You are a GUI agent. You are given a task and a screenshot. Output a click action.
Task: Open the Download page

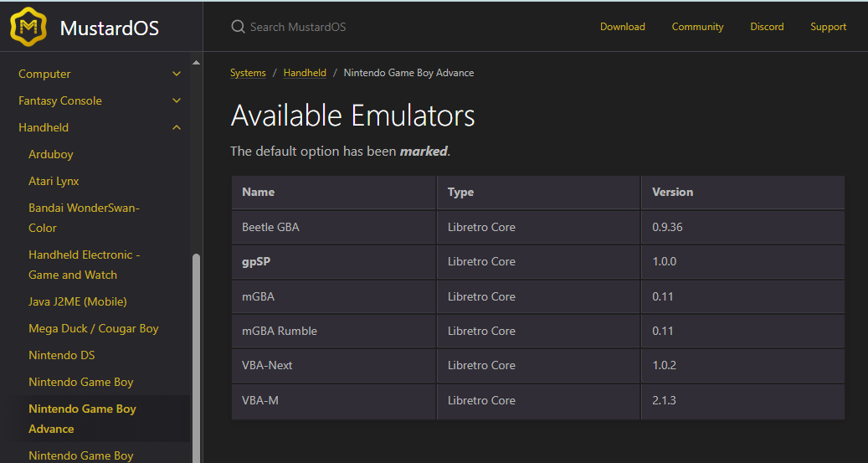point(622,27)
